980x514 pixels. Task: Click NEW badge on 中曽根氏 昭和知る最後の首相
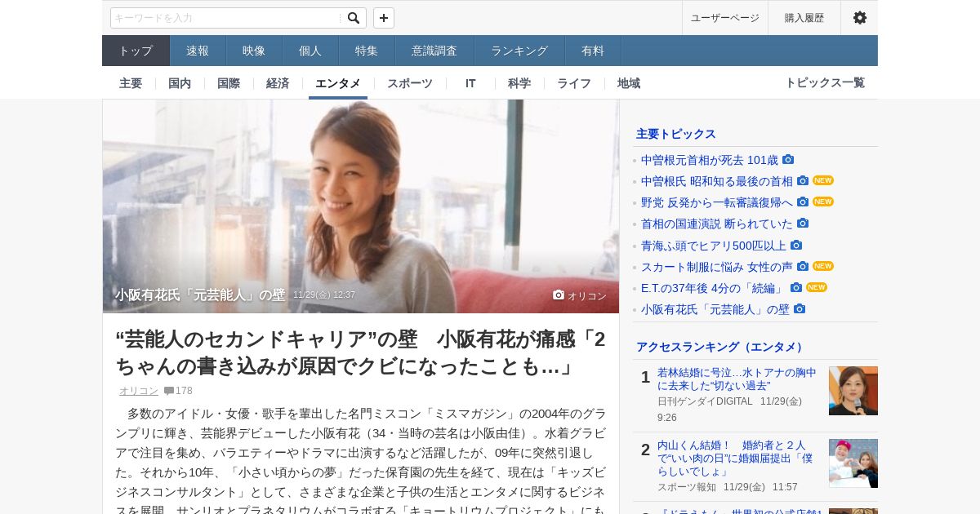pyautogui.click(x=823, y=180)
